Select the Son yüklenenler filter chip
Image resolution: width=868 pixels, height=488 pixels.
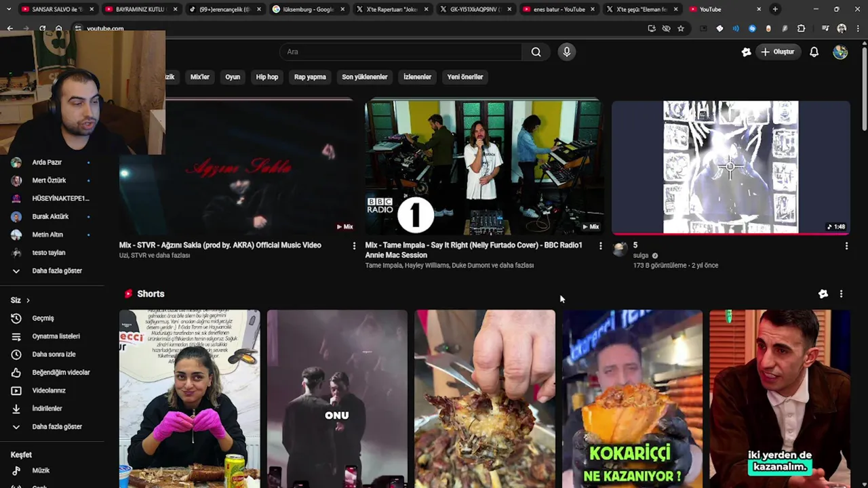pos(365,77)
